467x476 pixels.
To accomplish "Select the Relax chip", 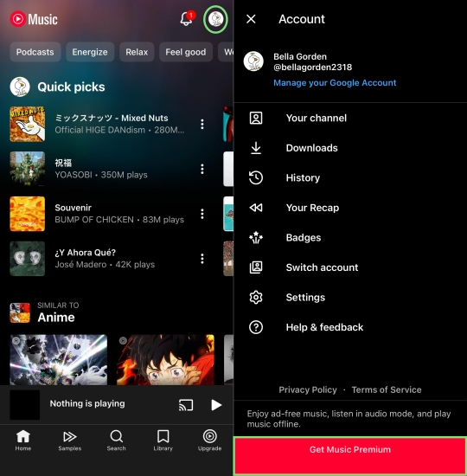I will [x=137, y=52].
